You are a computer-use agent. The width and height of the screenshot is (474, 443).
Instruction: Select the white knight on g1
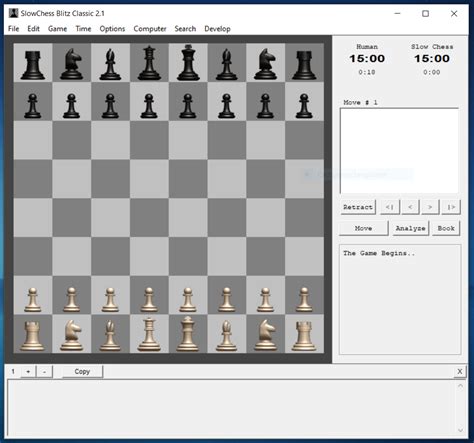point(265,335)
